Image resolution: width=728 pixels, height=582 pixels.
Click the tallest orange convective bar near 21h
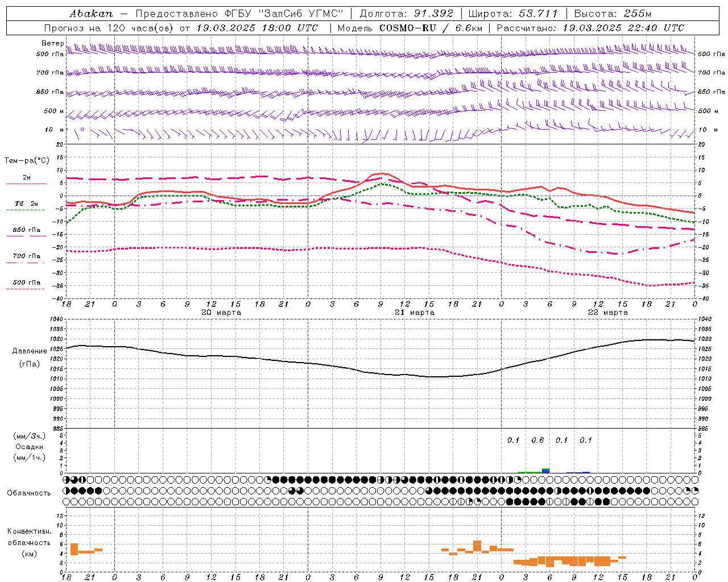coord(477,546)
